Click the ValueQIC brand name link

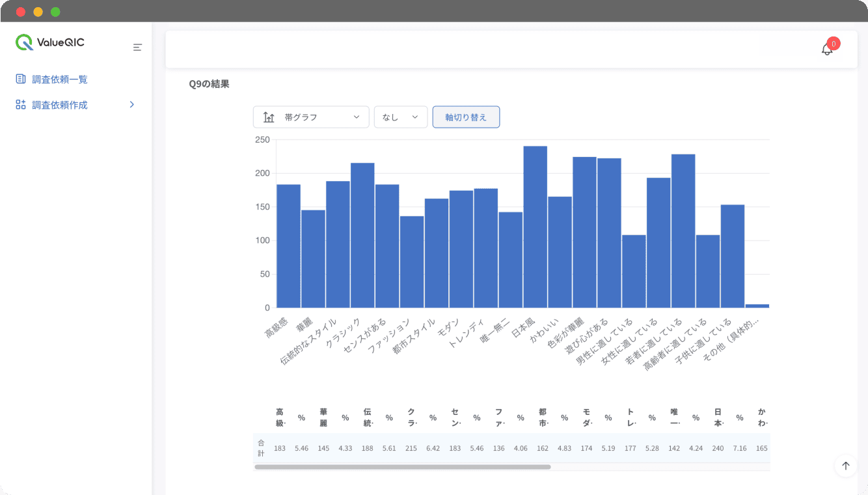click(x=61, y=42)
